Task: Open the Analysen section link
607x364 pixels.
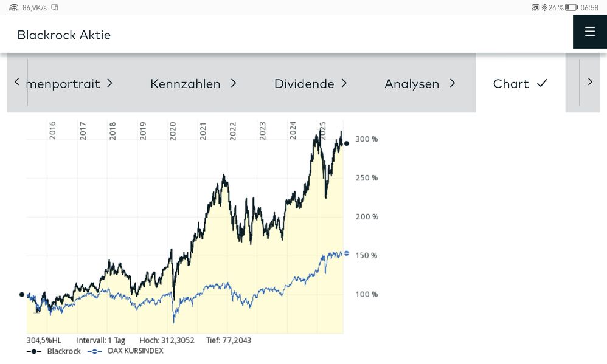Action: (x=412, y=83)
